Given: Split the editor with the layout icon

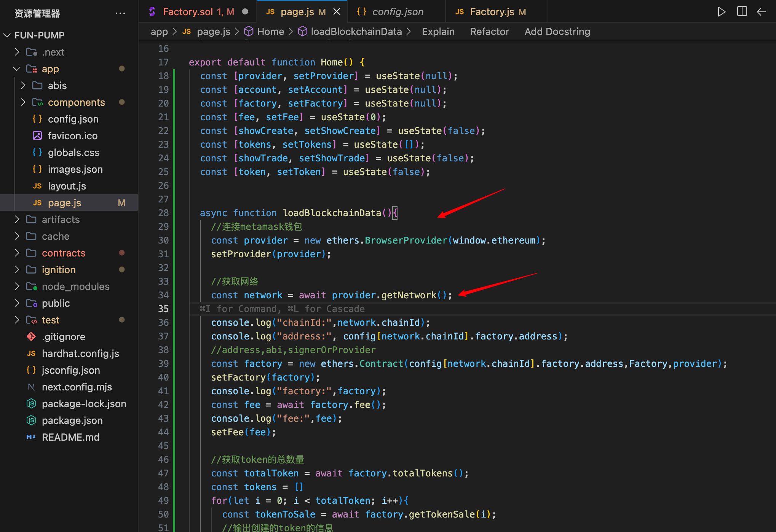Looking at the screenshot, I should [x=742, y=12].
